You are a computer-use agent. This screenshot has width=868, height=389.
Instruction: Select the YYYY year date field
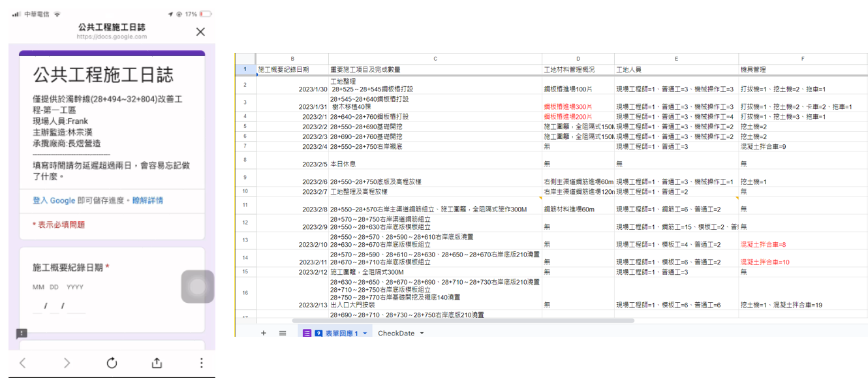coord(76,305)
